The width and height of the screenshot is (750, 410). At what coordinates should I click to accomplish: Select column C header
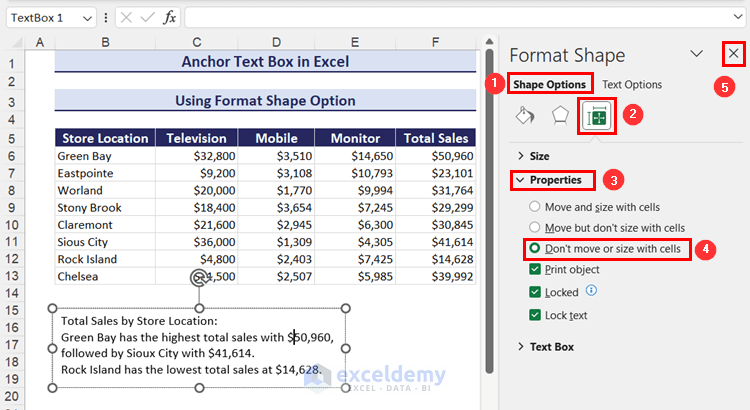point(197,42)
